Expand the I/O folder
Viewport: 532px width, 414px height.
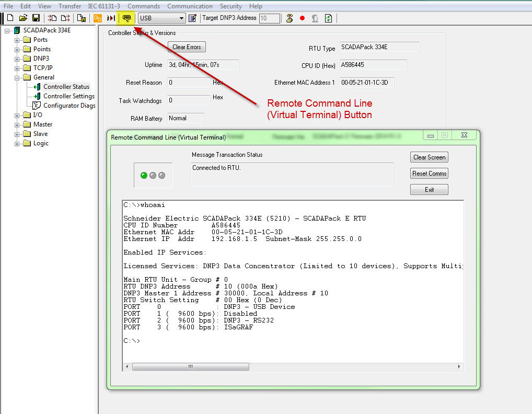pyautogui.click(x=17, y=116)
